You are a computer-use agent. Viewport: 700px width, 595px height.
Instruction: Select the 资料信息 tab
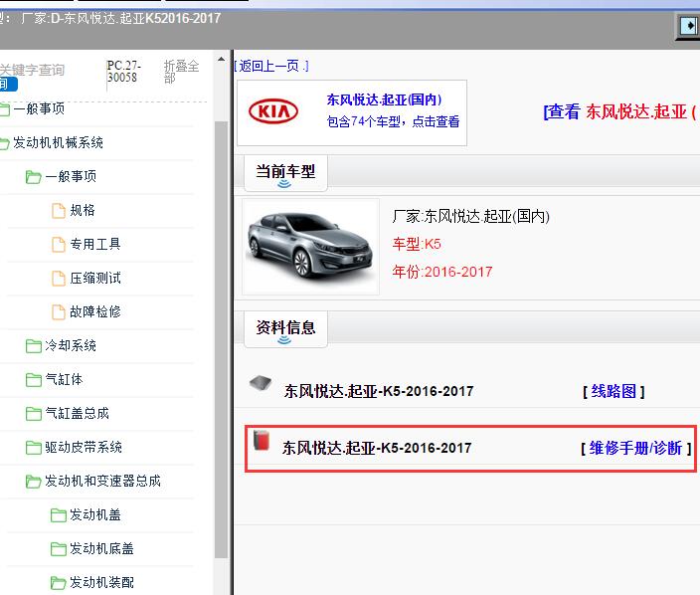click(x=285, y=329)
